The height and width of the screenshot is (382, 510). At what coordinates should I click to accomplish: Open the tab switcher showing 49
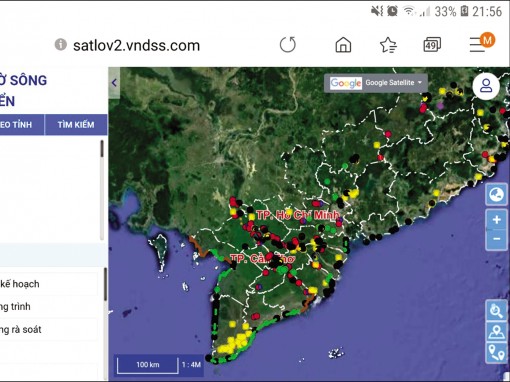point(432,45)
